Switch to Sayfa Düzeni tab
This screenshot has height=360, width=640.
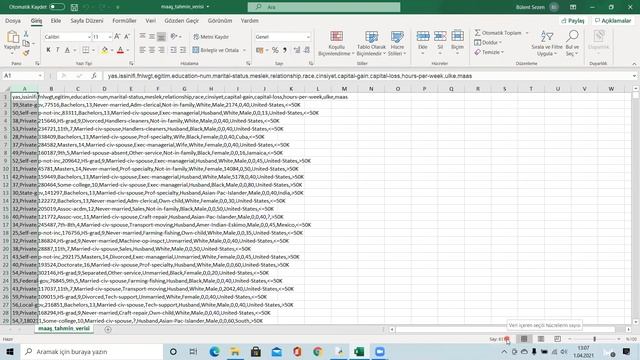pos(87,20)
